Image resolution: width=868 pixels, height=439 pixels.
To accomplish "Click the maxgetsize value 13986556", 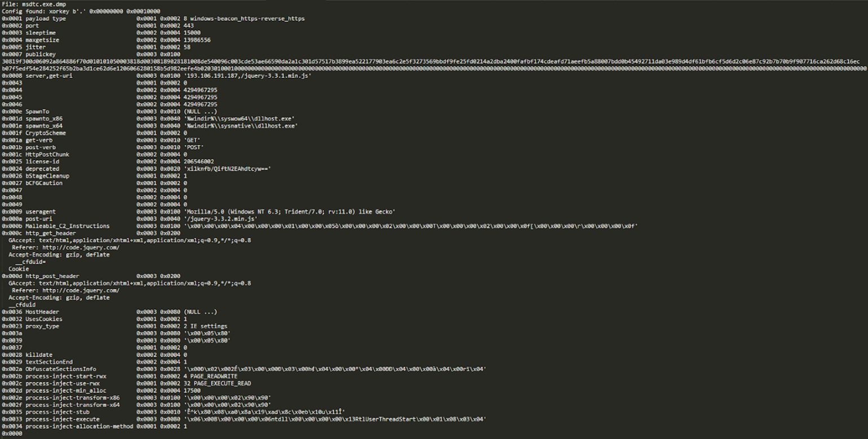I will (197, 40).
